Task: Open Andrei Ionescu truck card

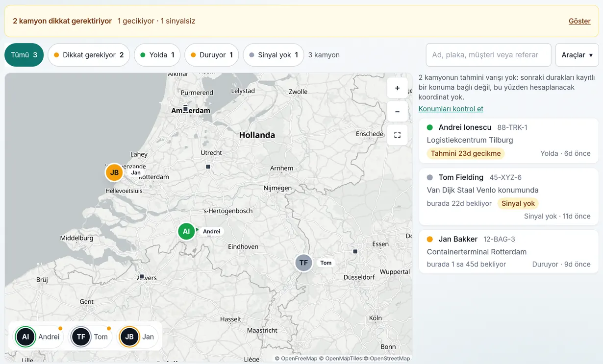Action: (509, 141)
